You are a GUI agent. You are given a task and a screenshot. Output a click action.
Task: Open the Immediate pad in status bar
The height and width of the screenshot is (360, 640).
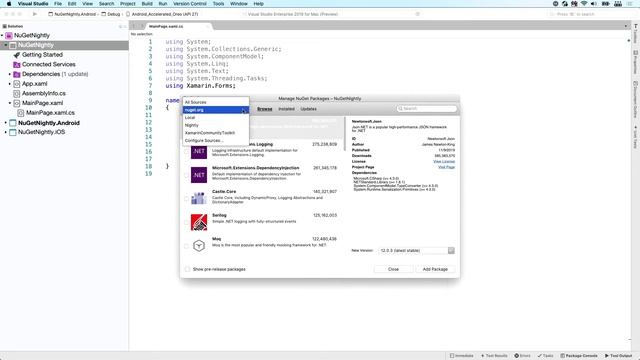click(462, 356)
